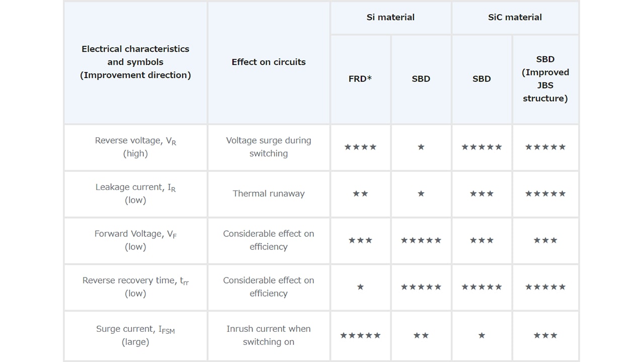Click the three-star JBS surge current rating
Viewport: 644px width, 362px height.
tap(545, 335)
